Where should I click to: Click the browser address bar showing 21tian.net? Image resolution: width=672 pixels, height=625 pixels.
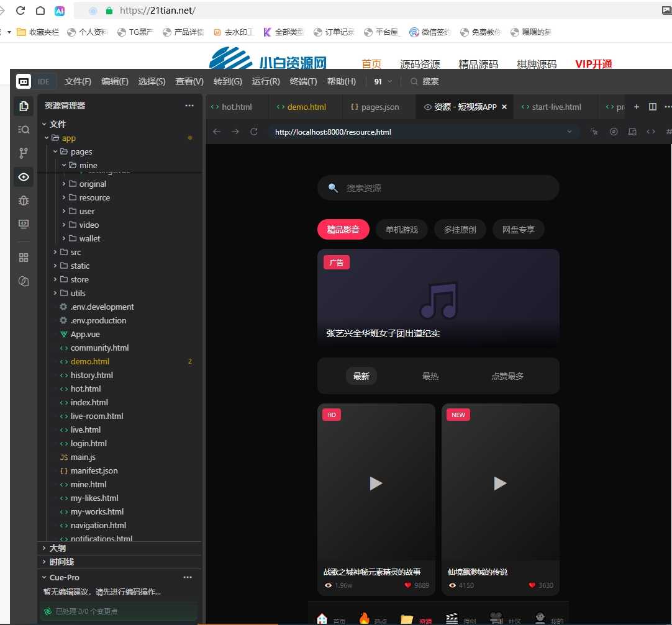pos(368,11)
